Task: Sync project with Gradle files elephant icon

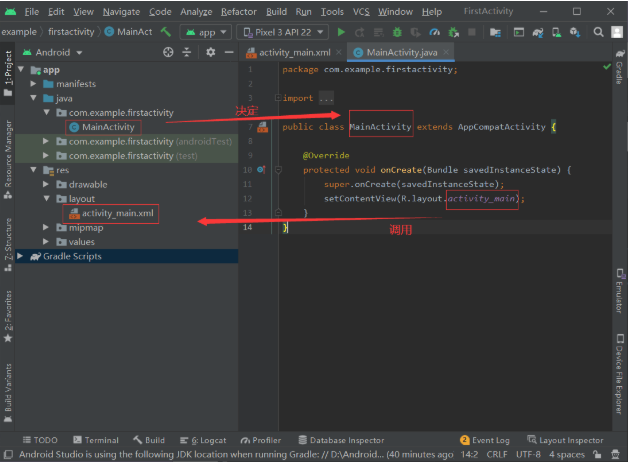Action: pyautogui.click(x=538, y=32)
